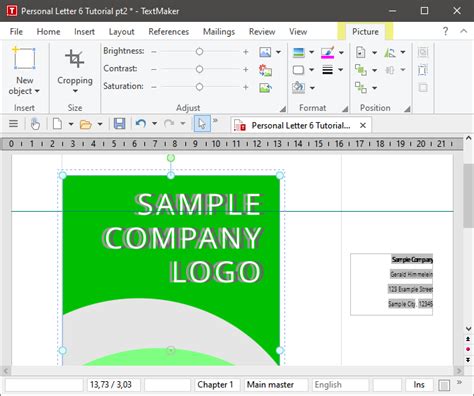Image resolution: width=474 pixels, height=396 pixels.
Task: Click the Undo arrow icon
Action: (x=141, y=124)
